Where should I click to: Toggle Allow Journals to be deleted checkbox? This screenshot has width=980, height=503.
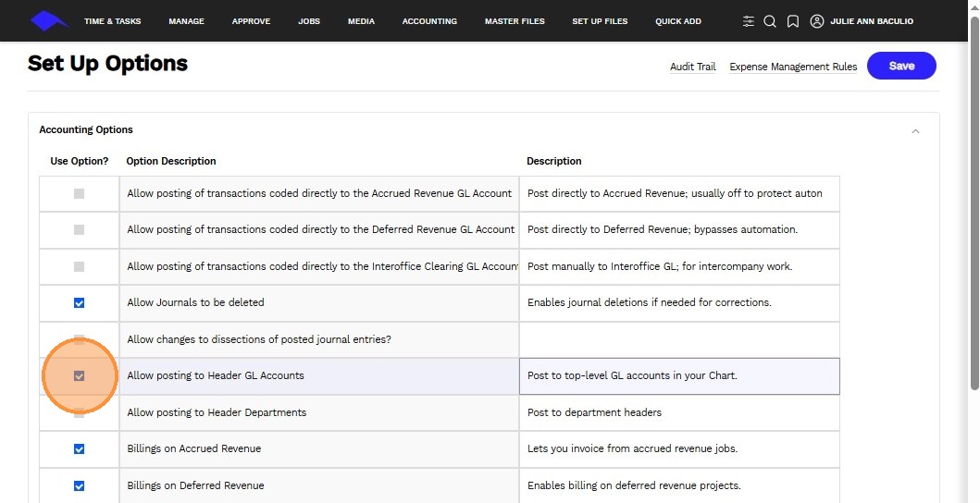[79, 302]
